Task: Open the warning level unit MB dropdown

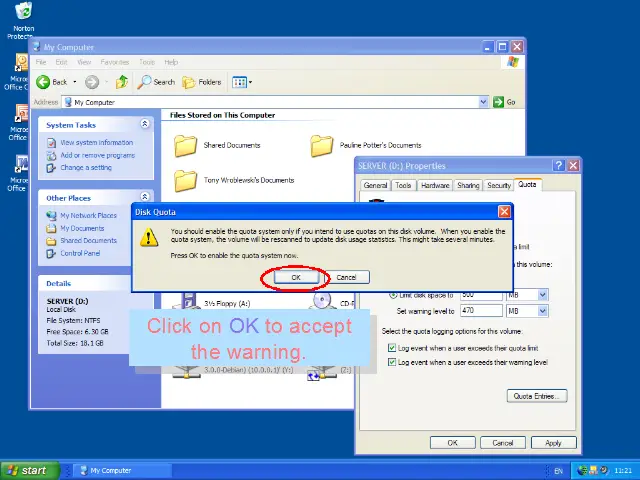Action: pyautogui.click(x=542, y=311)
